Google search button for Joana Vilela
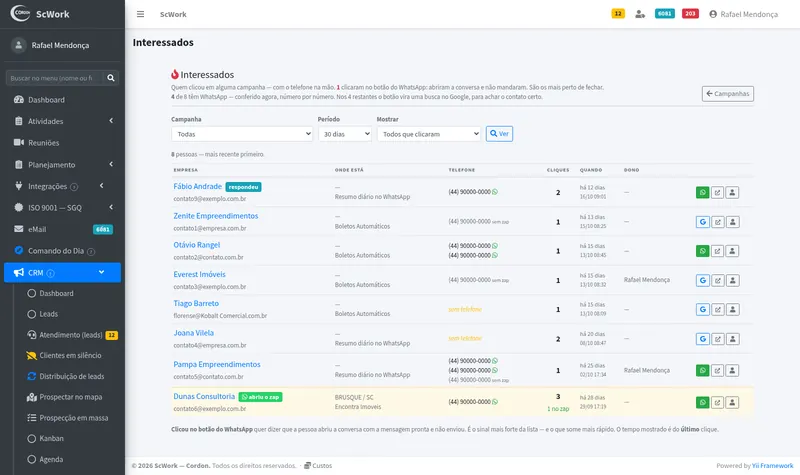The image size is (800, 475). click(x=703, y=339)
